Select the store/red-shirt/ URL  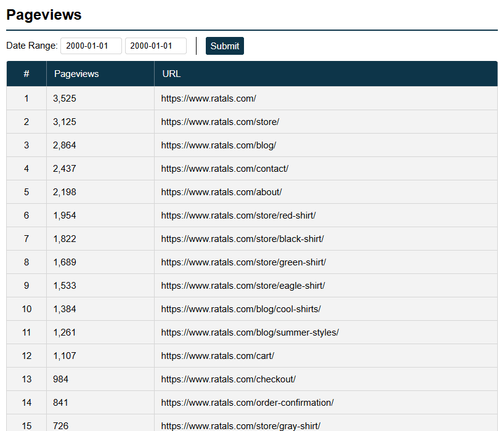pos(238,216)
